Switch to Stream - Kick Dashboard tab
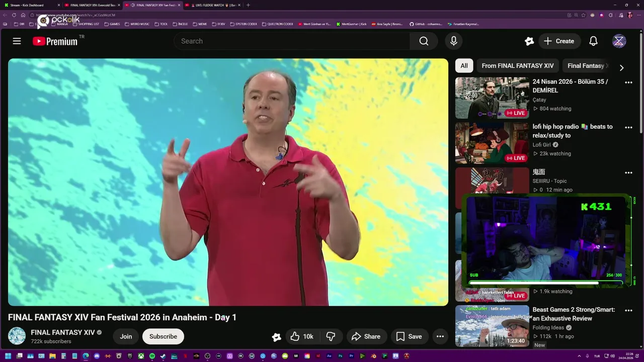The image size is (644, 362). (x=31, y=5)
